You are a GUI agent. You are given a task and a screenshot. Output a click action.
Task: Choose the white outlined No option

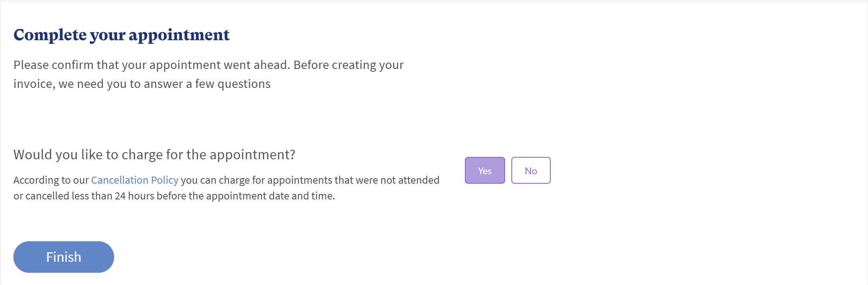(531, 171)
